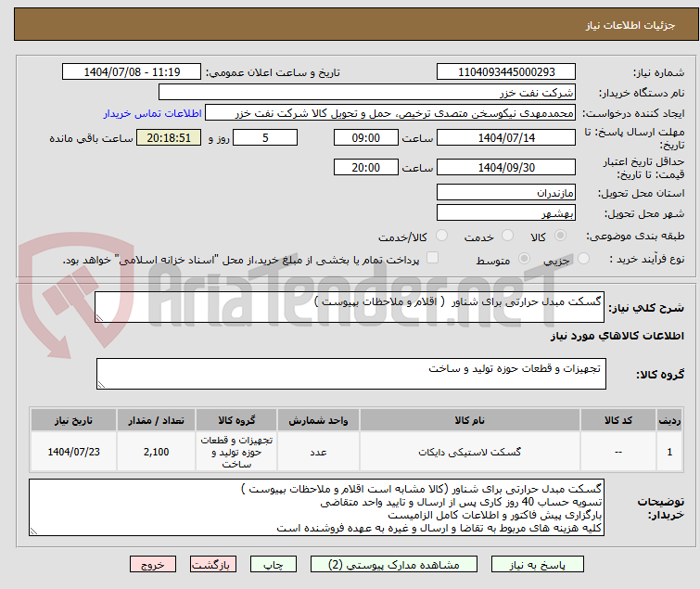This screenshot has height=589, width=700.
Task: Click the price validity date 1404/09/30
Action: 506,168
